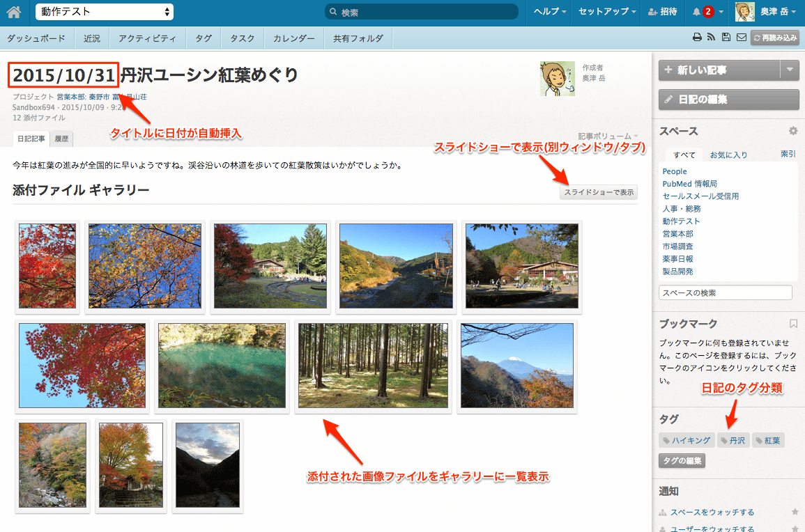Open the 営業本部 space link in sidebar

coord(677,233)
